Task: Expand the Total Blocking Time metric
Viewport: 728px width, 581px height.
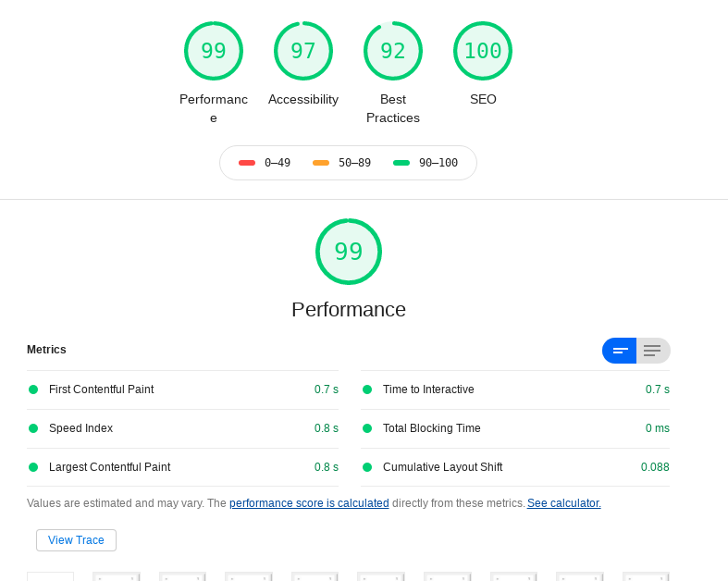Action: pyautogui.click(x=432, y=428)
